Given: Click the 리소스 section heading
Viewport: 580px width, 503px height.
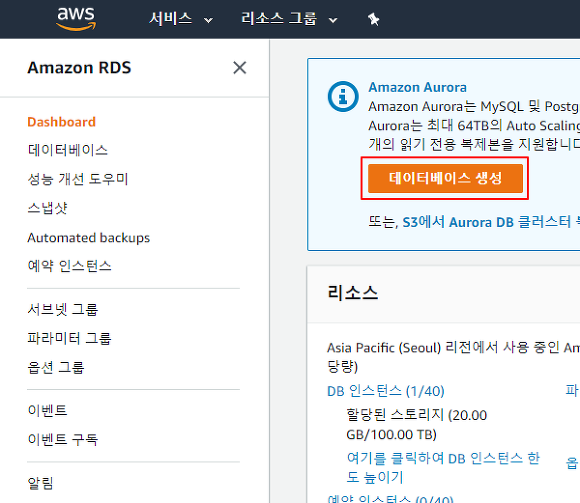Looking at the screenshot, I should (x=353, y=293).
